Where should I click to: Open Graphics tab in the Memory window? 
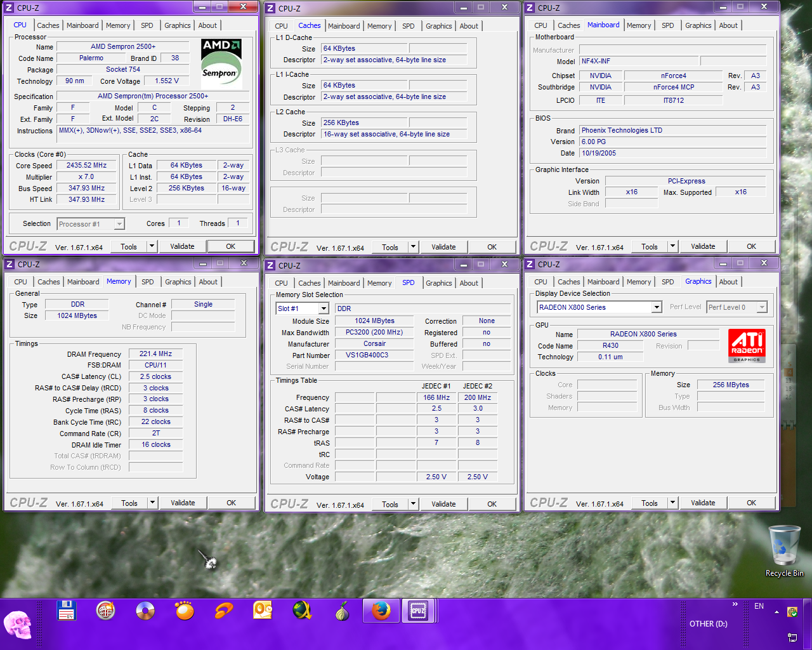click(x=178, y=282)
